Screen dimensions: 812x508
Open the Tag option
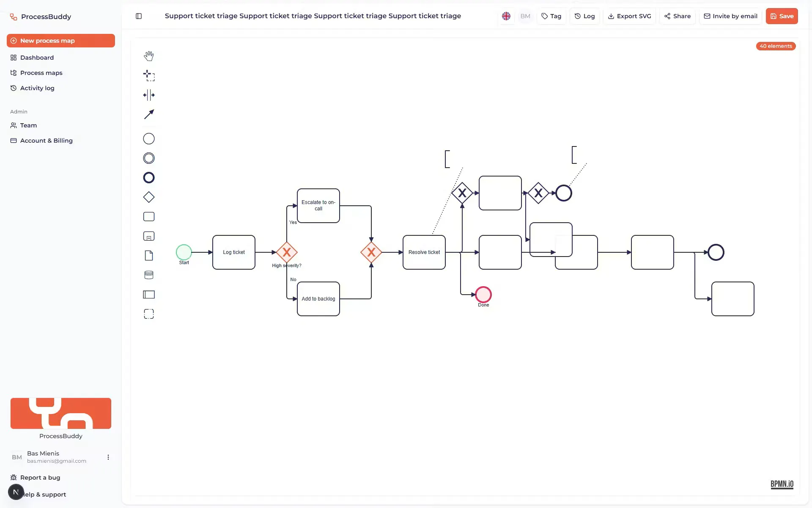(x=551, y=16)
